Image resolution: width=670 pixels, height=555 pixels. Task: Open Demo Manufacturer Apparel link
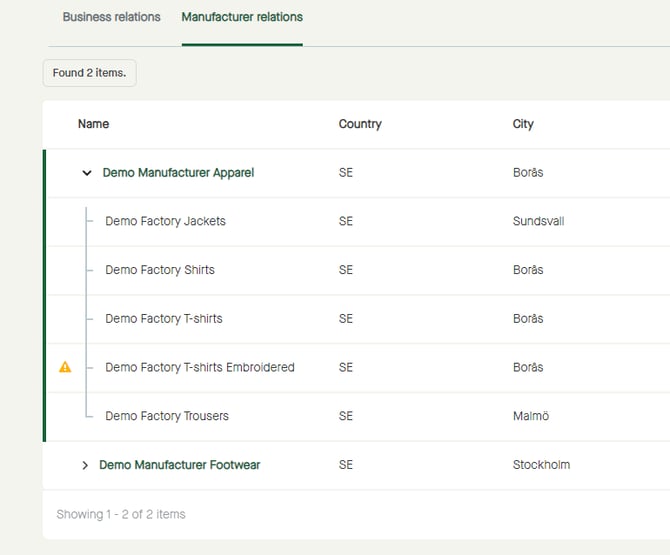(178, 173)
